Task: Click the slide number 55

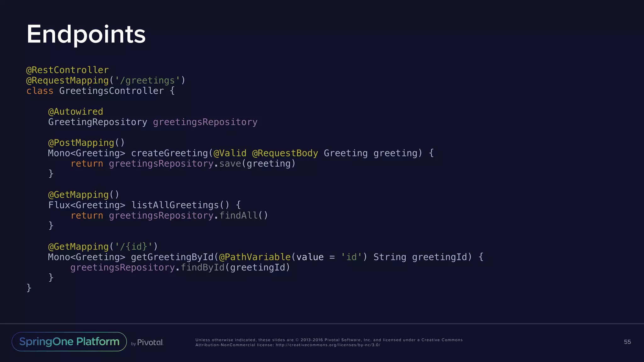Action: tap(627, 342)
